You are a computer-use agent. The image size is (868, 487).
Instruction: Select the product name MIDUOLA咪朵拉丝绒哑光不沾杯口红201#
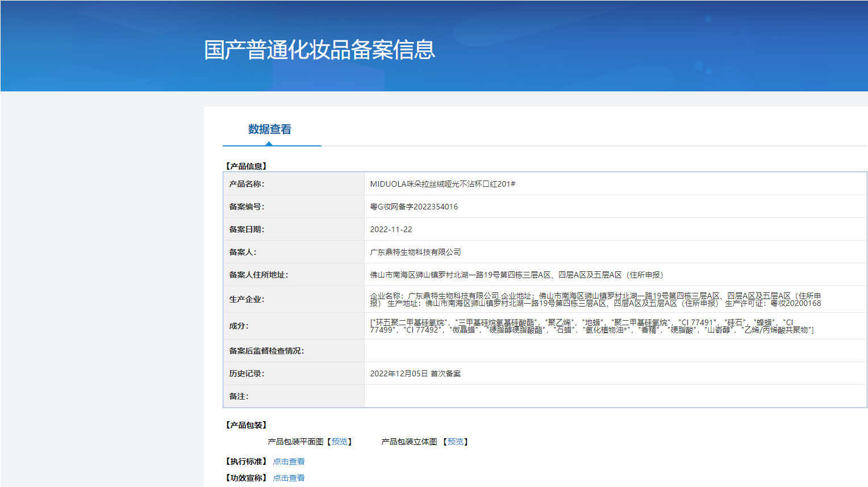(443, 184)
